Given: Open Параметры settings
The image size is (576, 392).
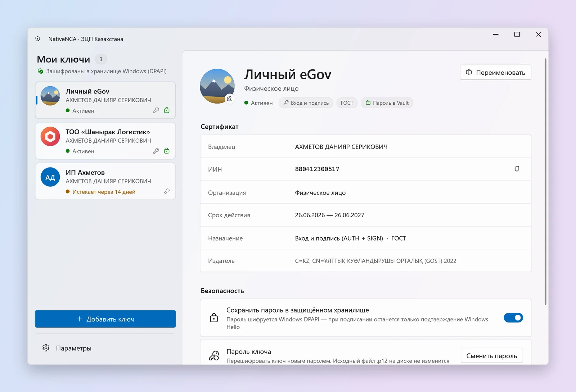Looking at the screenshot, I should 105,348.
